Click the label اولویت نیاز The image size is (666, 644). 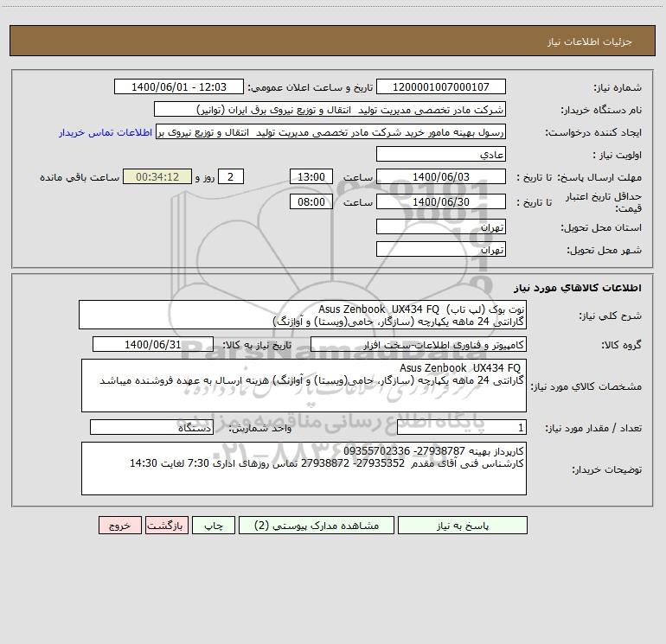point(618,156)
